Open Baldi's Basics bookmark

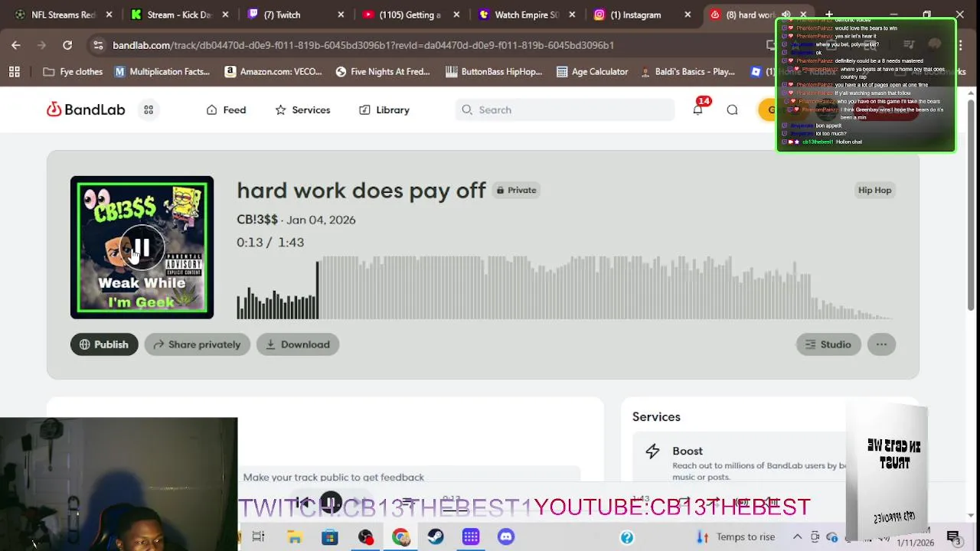point(688,71)
